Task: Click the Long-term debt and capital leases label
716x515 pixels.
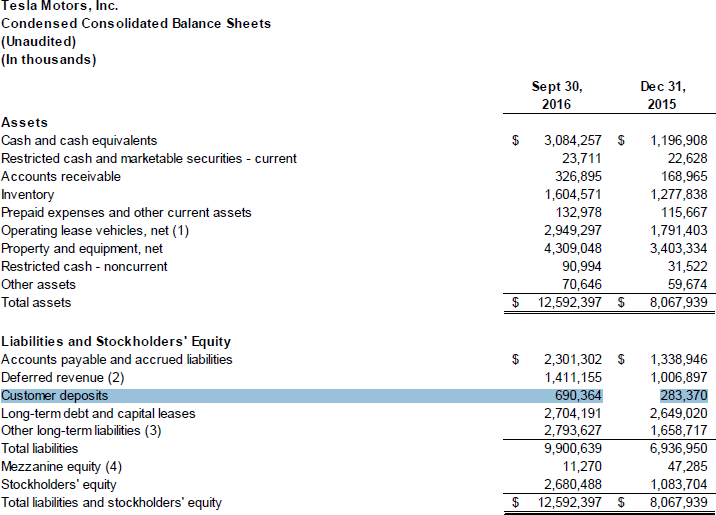Action: point(98,413)
